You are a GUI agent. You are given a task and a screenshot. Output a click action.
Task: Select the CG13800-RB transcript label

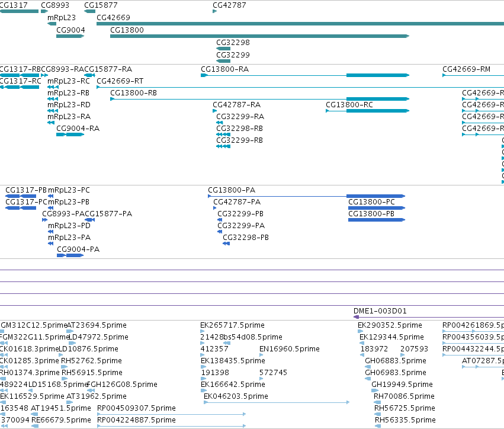pos(134,93)
